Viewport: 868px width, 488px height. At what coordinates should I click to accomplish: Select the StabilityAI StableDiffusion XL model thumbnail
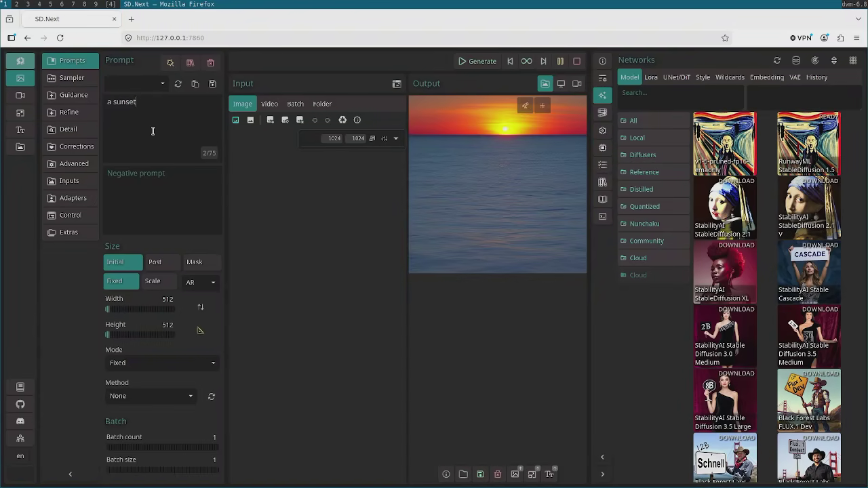pyautogui.click(x=724, y=272)
